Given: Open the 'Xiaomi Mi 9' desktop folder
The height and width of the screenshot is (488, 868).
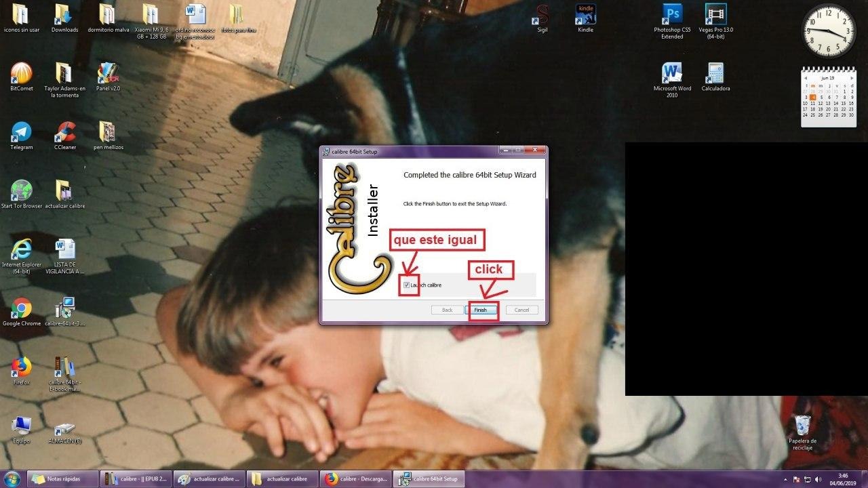Looking at the screenshot, I should pos(151,22).
